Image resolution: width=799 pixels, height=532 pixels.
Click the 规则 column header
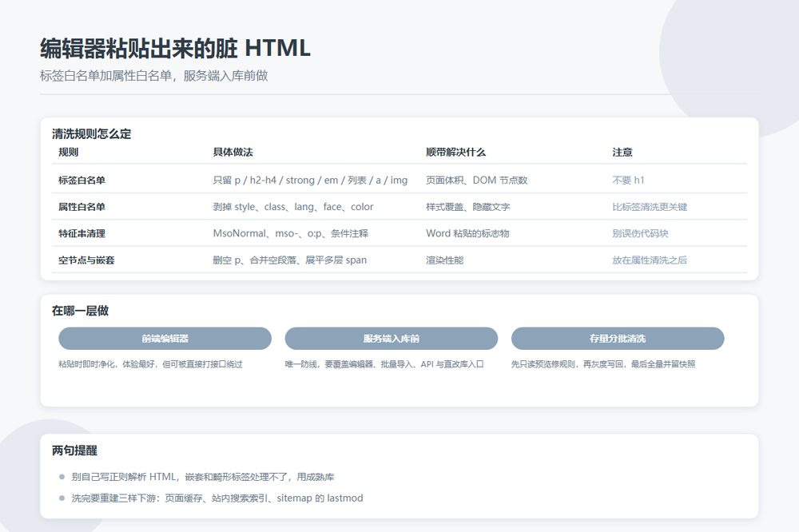[68, 152]
